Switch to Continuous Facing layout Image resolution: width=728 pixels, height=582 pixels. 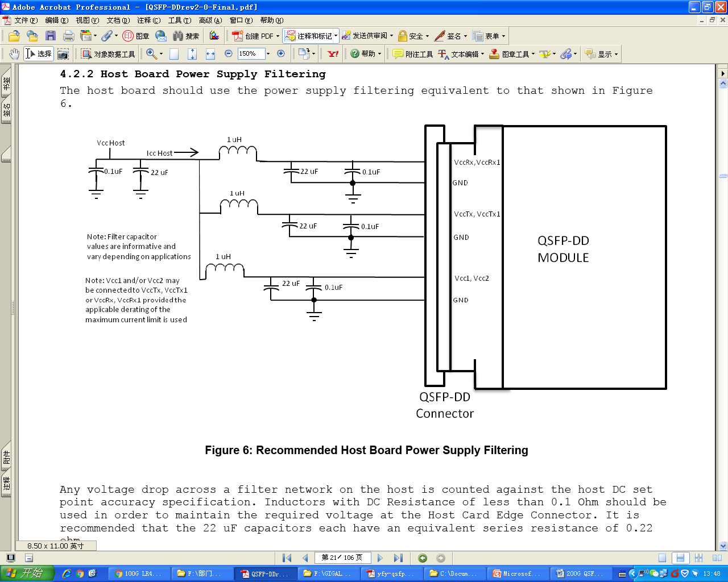699,558
